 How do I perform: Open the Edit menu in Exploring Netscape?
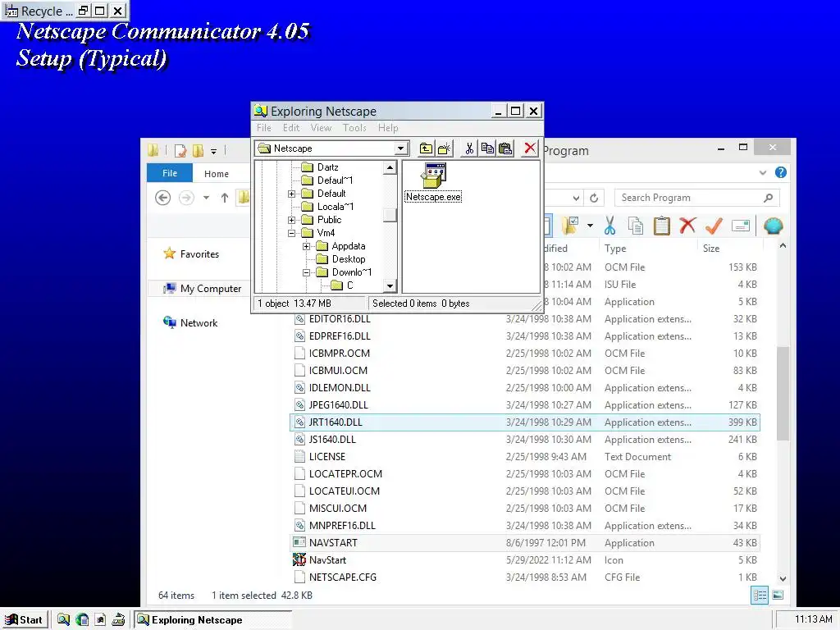(x=291, y=128)
